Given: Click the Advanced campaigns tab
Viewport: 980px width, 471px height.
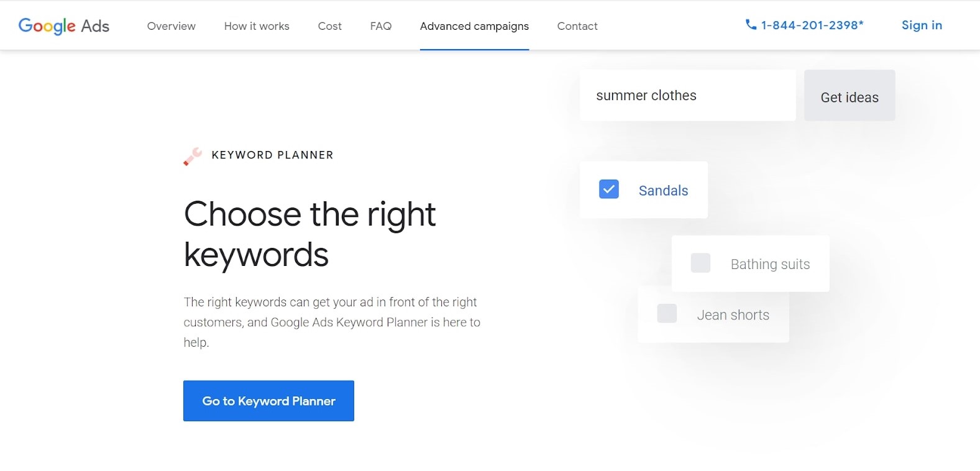Looking at the screenshot, I should tap(474, 25).
